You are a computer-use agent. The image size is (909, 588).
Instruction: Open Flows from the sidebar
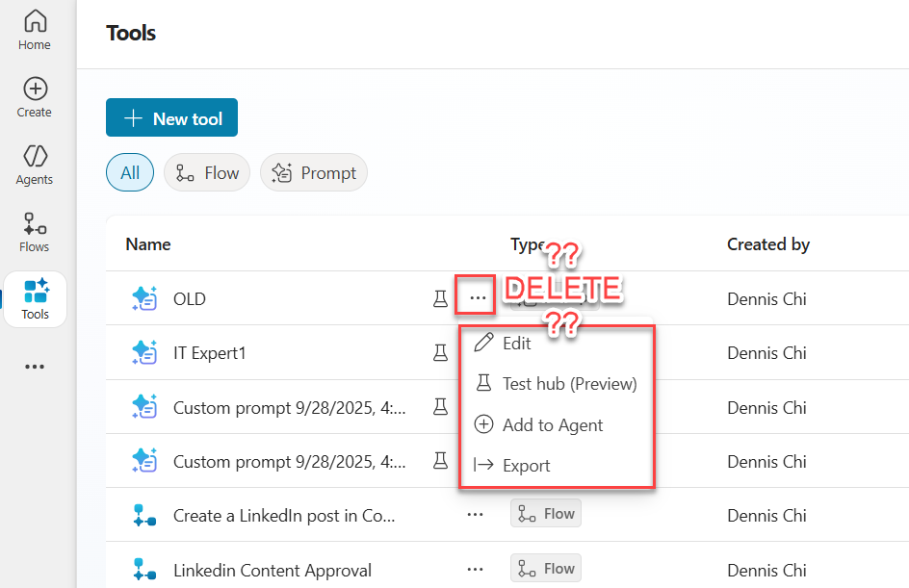[35, 232]
